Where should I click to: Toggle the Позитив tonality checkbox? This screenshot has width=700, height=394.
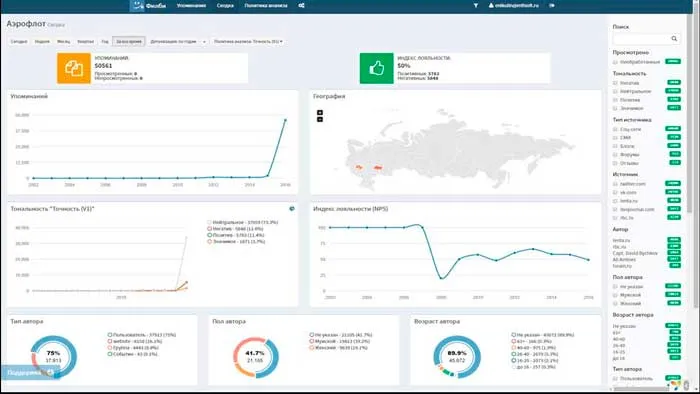click(615, 100)
